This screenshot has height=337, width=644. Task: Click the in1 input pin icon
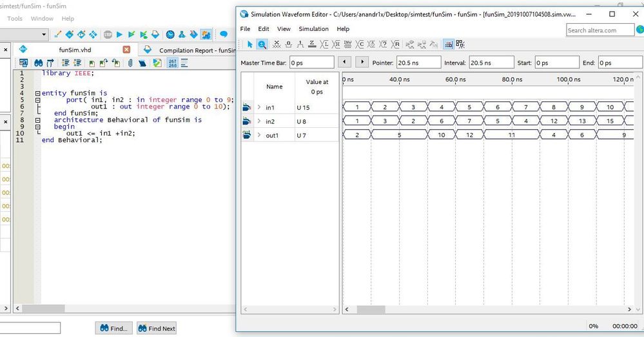point(247,107)
